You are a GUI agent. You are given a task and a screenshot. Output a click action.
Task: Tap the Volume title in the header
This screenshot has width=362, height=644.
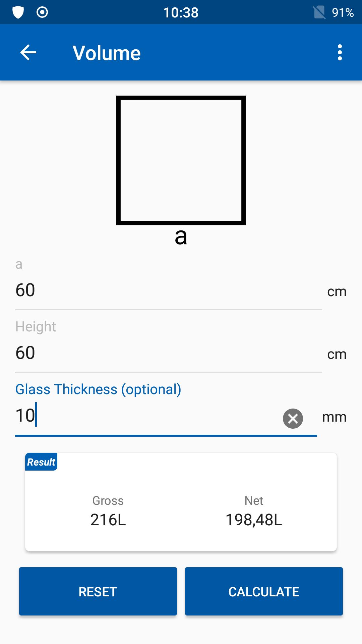[x=107, y=52]
